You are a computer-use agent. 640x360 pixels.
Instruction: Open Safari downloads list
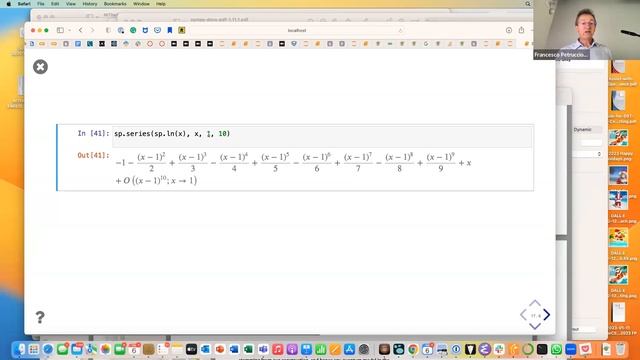(x=509, y=30)
